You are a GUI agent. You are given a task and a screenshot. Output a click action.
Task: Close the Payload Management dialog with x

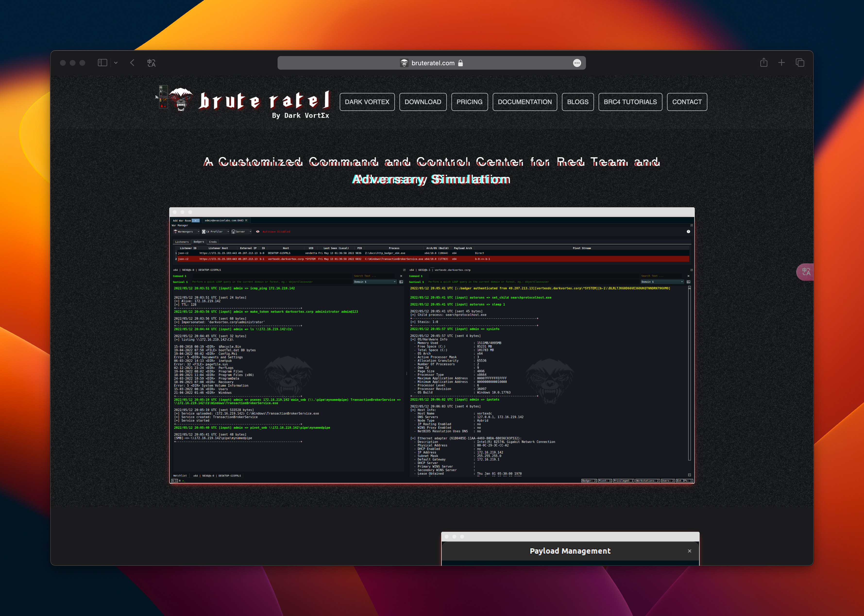pyautogui.click(x=689, y=551)
